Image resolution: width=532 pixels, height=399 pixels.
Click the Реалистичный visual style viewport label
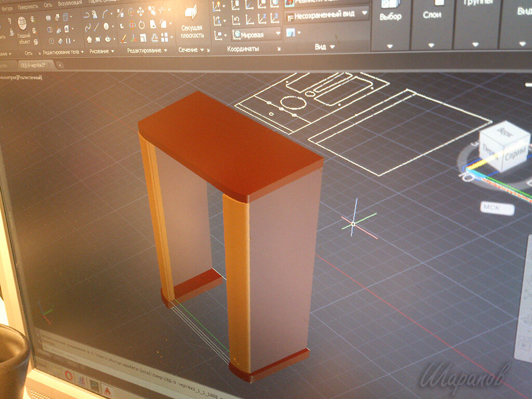click(x=30, y=78)
